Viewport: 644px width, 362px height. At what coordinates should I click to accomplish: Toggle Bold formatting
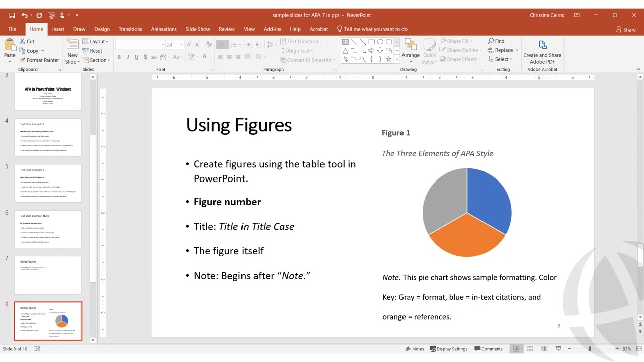119,57
